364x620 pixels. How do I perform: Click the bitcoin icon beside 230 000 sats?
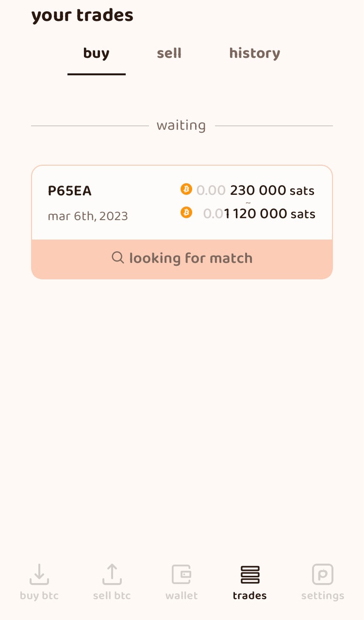(186, 189)
